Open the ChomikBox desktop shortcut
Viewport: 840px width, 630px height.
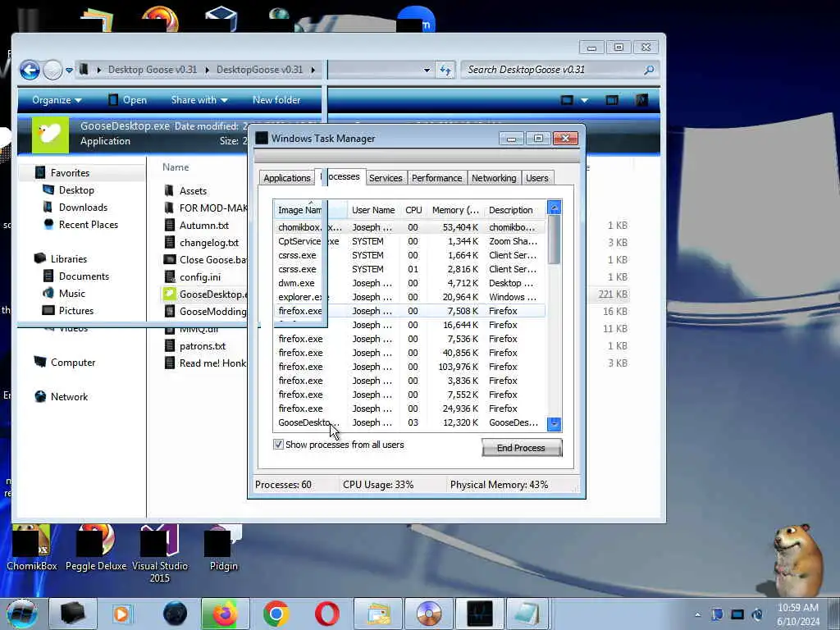[x=31, y=547]
